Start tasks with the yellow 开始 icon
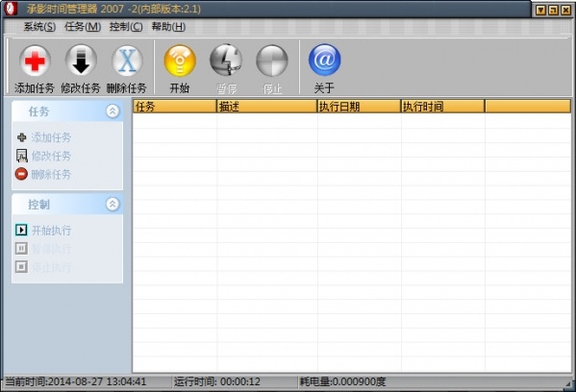 click(x=180, y=61)
